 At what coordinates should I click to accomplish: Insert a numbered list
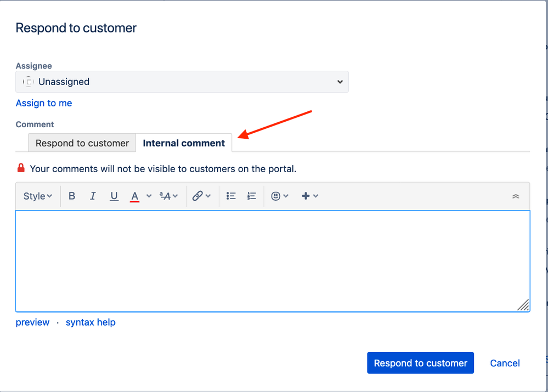[252, 196]
